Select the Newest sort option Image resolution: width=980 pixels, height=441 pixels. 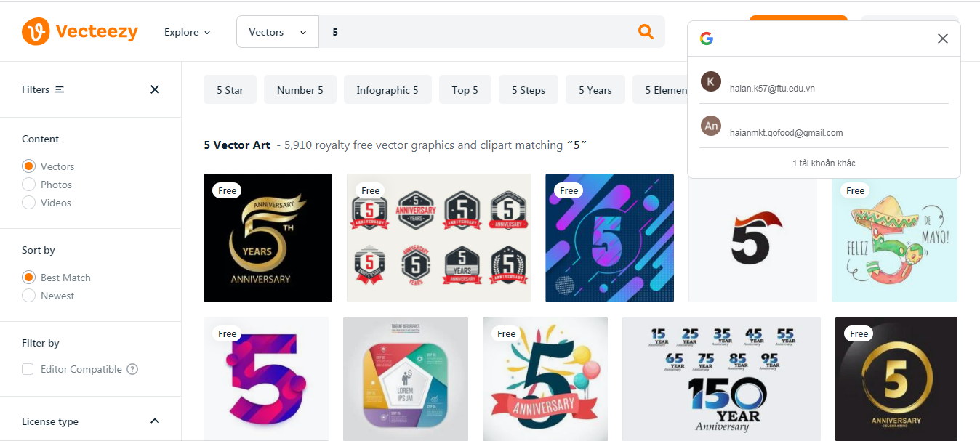[x=29, y=296]
